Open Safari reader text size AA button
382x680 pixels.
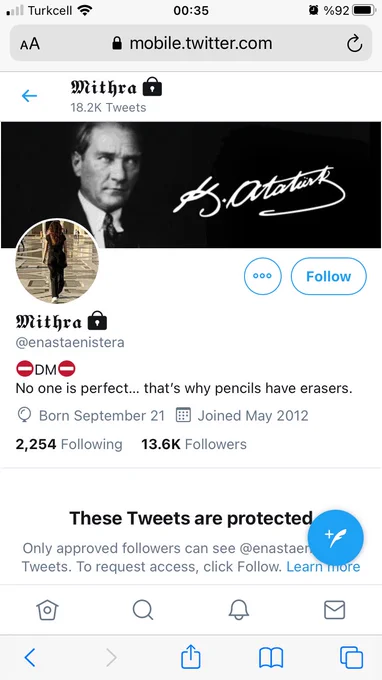point(30,44)
